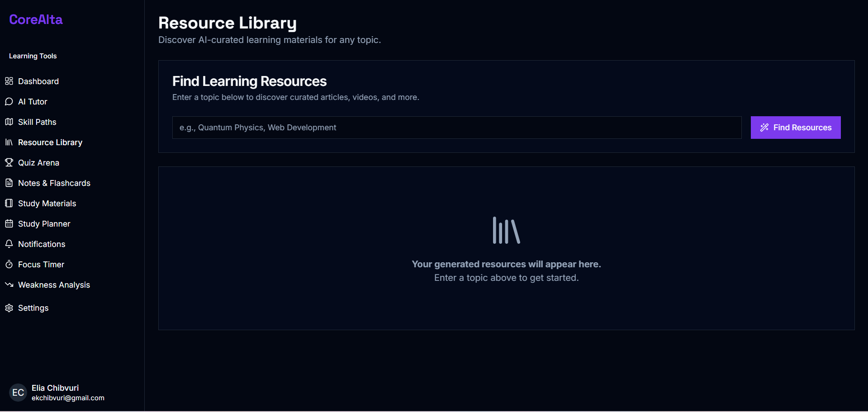868x412 pixels.
Task: Open the Notifications bell icon
Action: (9, 244)
